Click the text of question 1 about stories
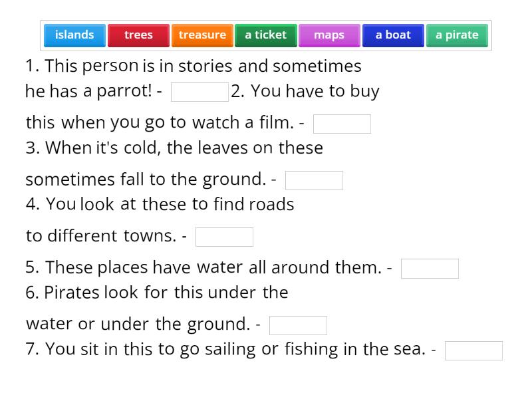 tap(193, 65)
